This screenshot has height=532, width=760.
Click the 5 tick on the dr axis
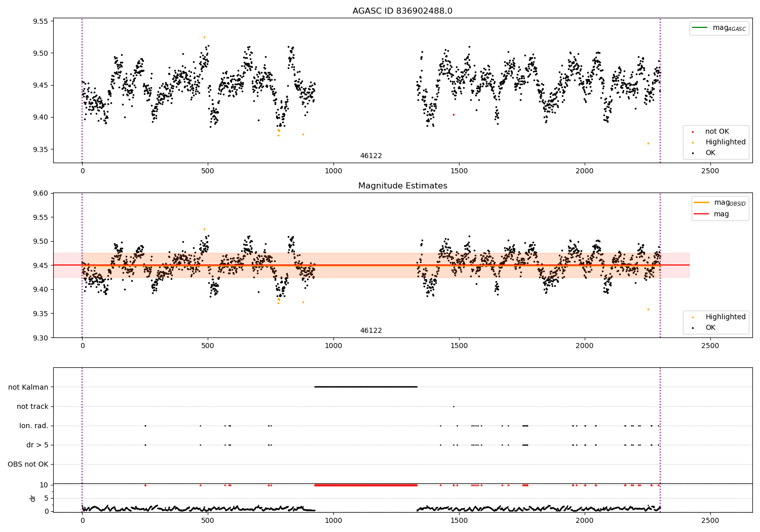coord(46,498)
